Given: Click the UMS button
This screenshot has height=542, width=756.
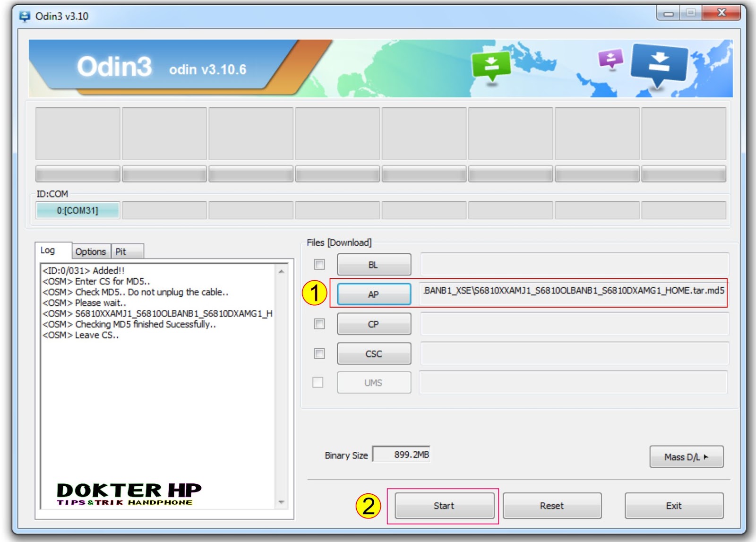Looking at the screenshot, I should (x=374, y=383).
